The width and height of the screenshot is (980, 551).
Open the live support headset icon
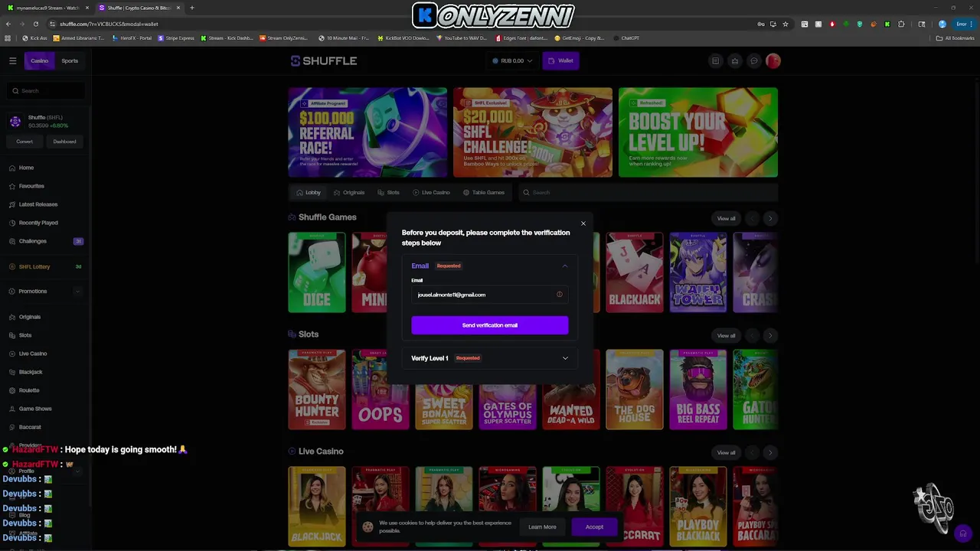[x=963, y=533]
